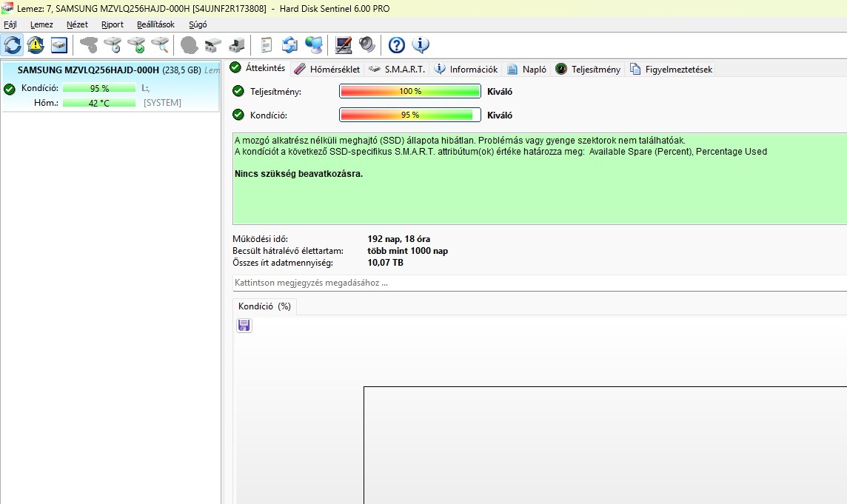
Task: Open the disk image panel icon
Action: coord(59,45)
